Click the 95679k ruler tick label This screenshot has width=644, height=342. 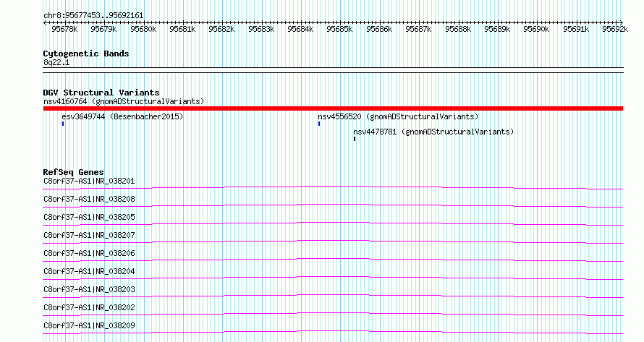coord(103,29)
